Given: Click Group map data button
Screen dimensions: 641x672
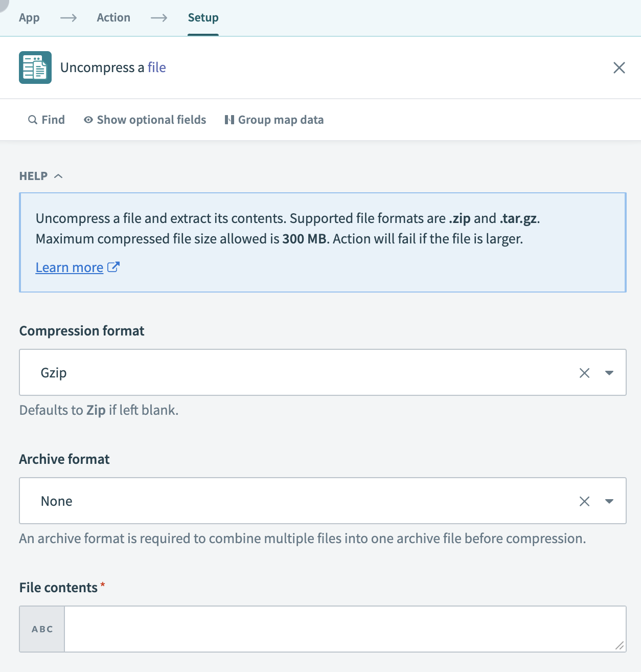Looking at the screenshot, I should (x=274, y=120).
